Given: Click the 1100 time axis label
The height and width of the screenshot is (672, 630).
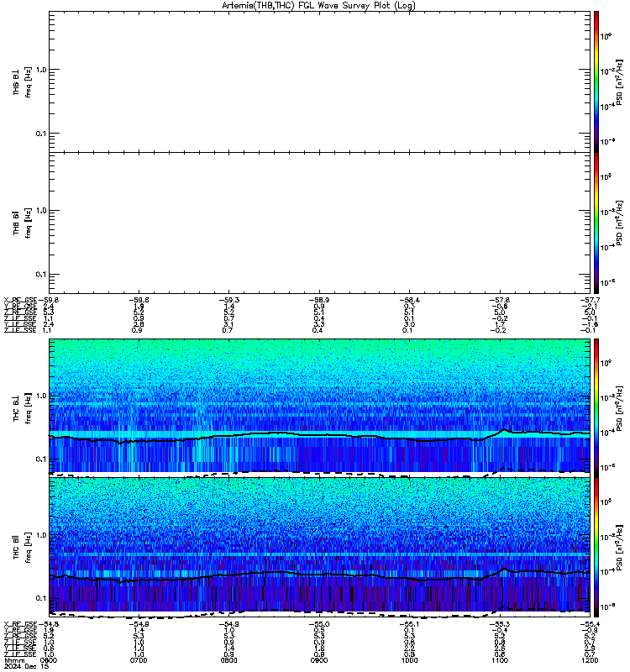Looking at the screenshot, I should [x=499, y=660].
